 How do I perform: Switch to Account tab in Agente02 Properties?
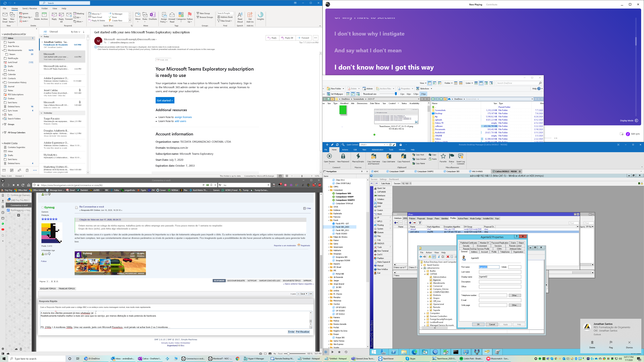coord(484,252)
